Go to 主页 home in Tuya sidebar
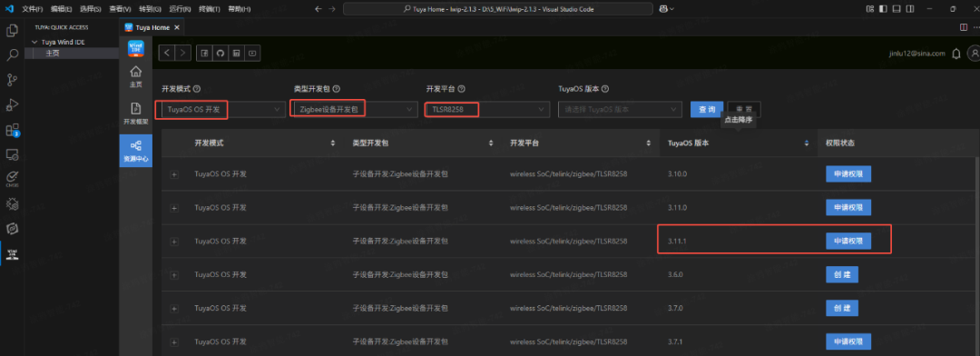The width and height of the screenshot is (980, 356). [135, 76]
